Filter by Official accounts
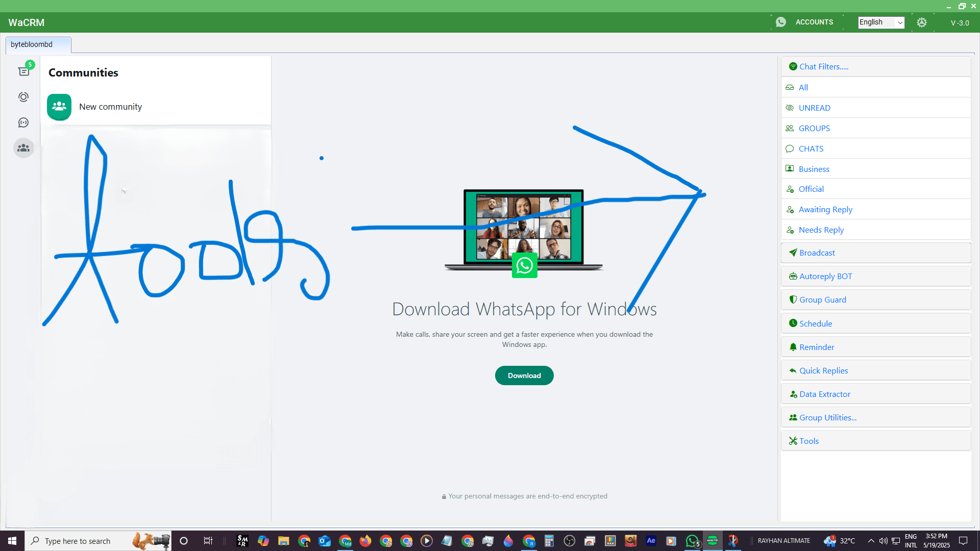This screenshot has height=551, width=980. pos(876,189)
